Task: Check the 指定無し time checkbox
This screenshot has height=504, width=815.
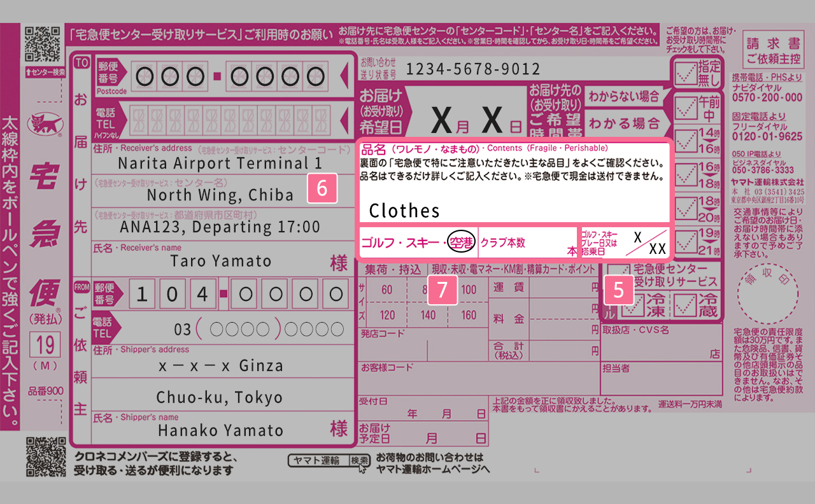Action: (x=686, y=74)
